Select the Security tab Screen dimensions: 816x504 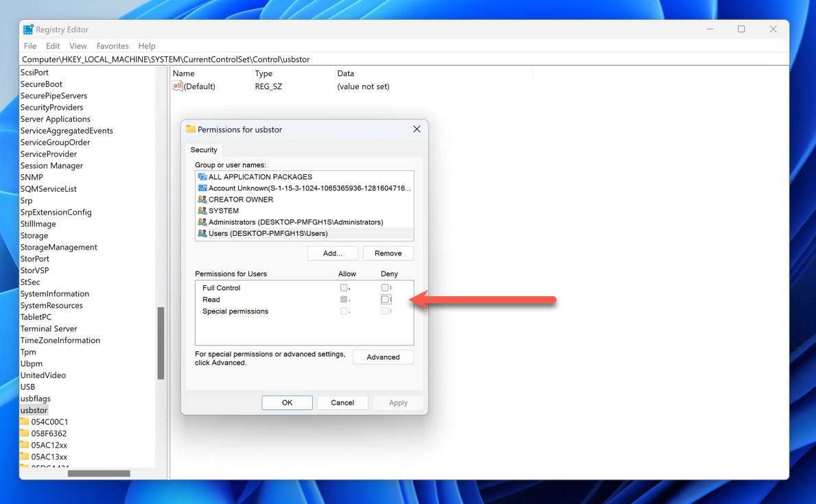coord(203,149)
